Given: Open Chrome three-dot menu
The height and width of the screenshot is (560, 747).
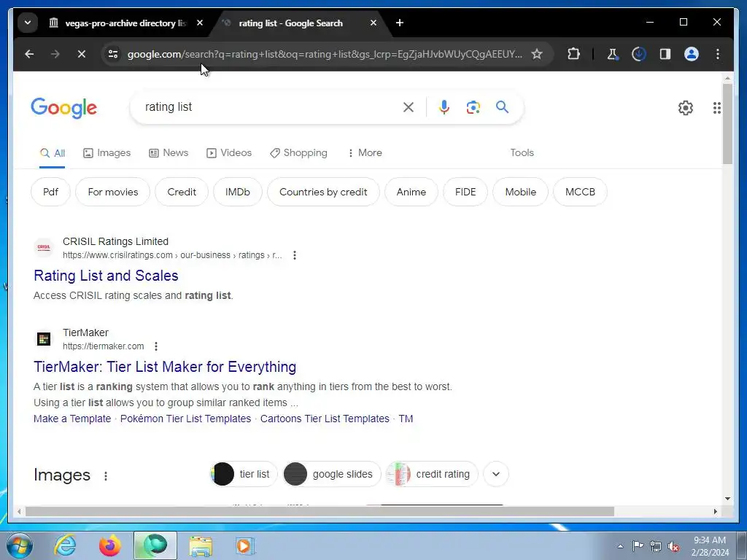Looking at the screenshot, I should [718, 54].
